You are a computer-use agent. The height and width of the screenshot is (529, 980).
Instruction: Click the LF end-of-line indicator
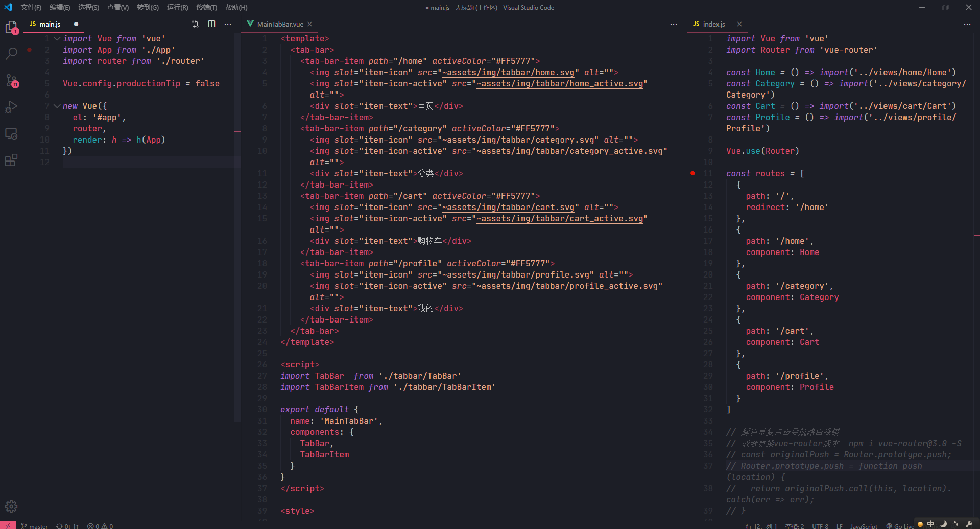(840, 526)
